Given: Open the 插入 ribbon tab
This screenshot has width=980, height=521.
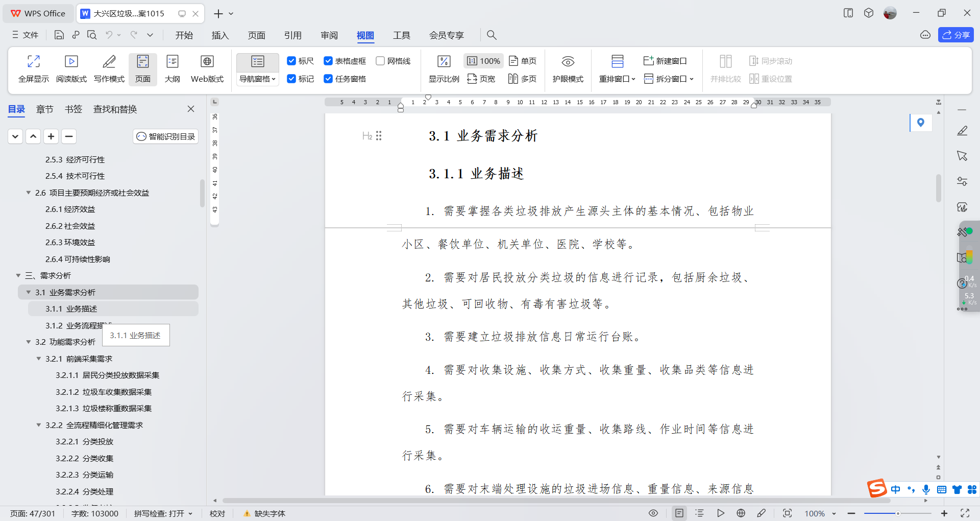Looking at the screenshot, I should click(220, 35).
